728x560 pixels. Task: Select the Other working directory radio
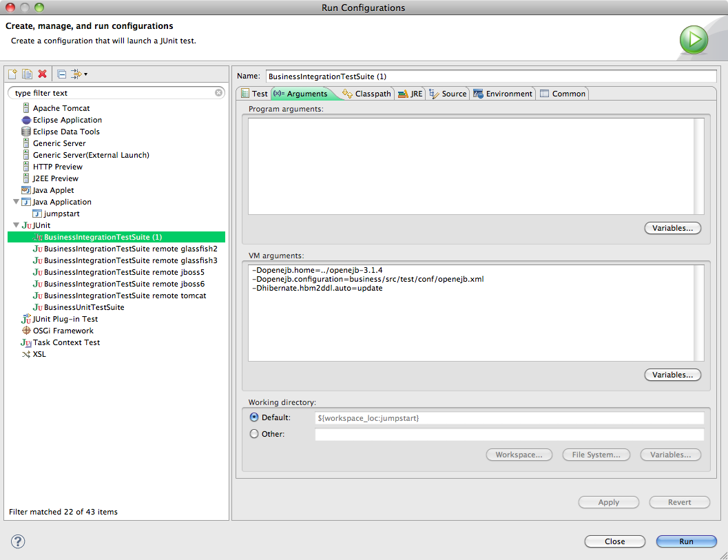[254, 434]
